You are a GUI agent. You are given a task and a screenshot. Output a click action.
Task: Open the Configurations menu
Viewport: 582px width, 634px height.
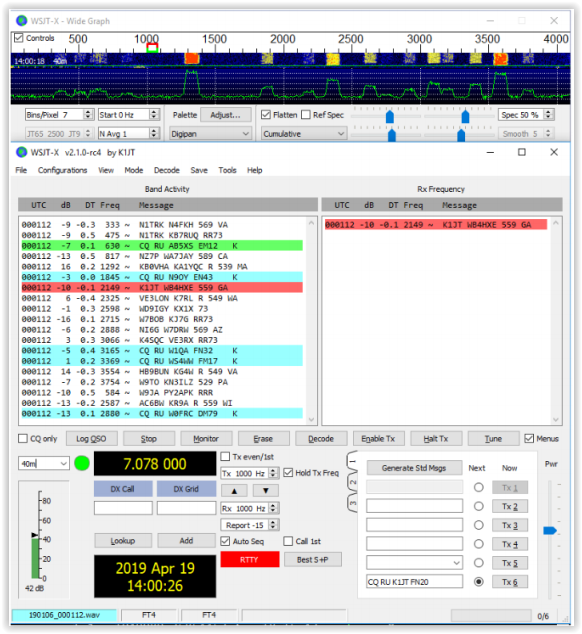(63, 170)
